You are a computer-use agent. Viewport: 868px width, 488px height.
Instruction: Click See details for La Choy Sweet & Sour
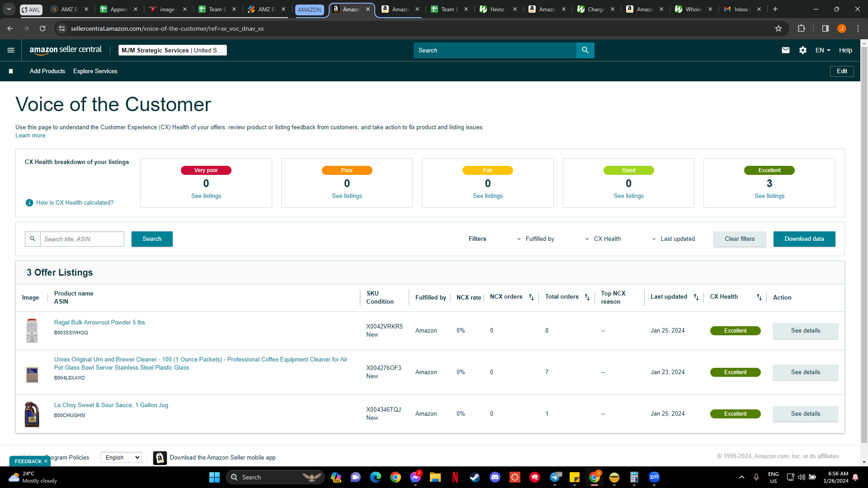coord(806,414)
